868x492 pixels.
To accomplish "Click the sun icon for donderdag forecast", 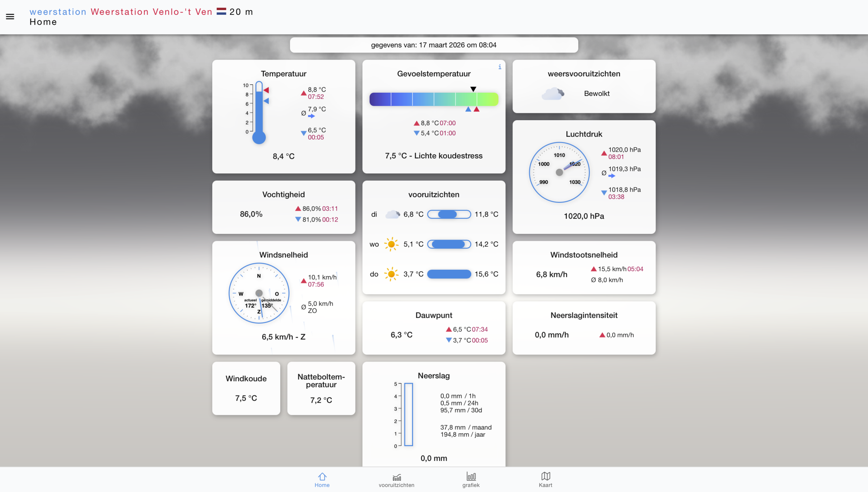I will pos(391,274).
